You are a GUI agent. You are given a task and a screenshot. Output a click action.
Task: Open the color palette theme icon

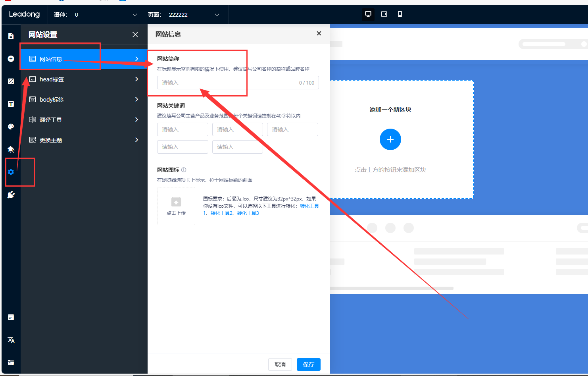click(11, 127)
